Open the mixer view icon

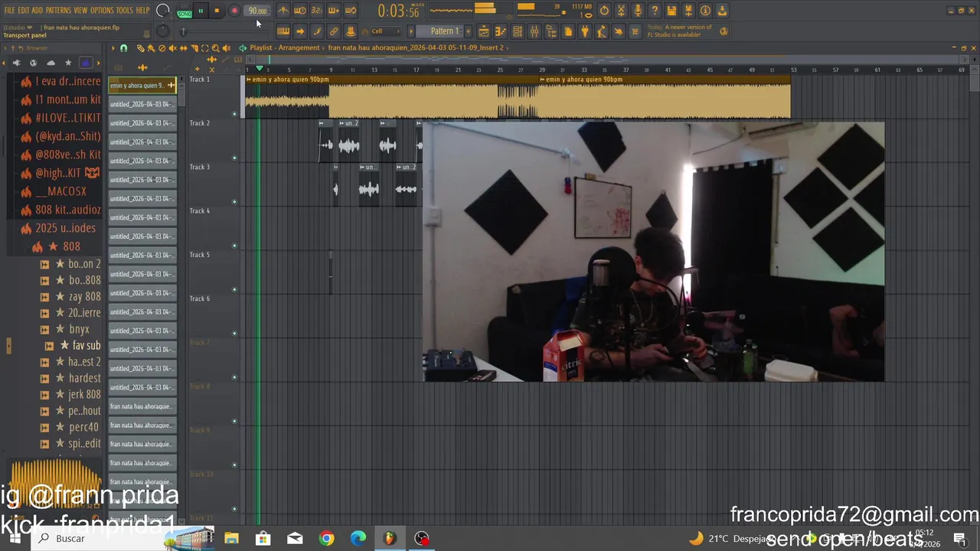[x=534, y=31]
